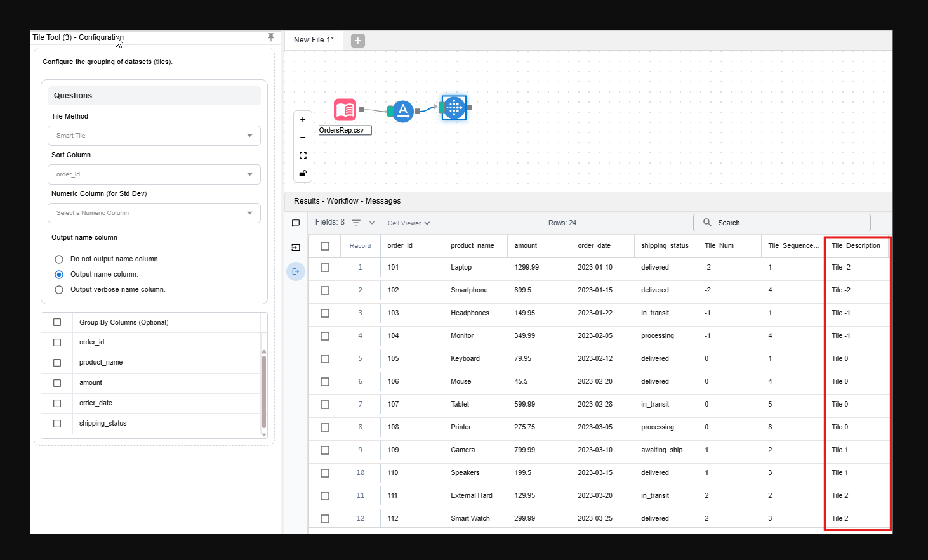Screen dimensions: 928x560
Task: Switch to the New File 1* tab
Action: pos(314,40)
